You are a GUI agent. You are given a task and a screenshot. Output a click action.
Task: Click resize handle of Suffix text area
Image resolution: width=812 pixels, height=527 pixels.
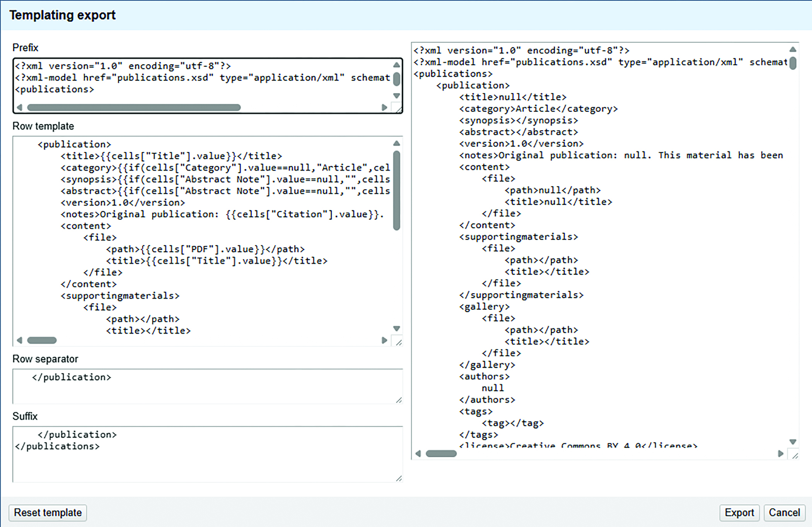399,478
